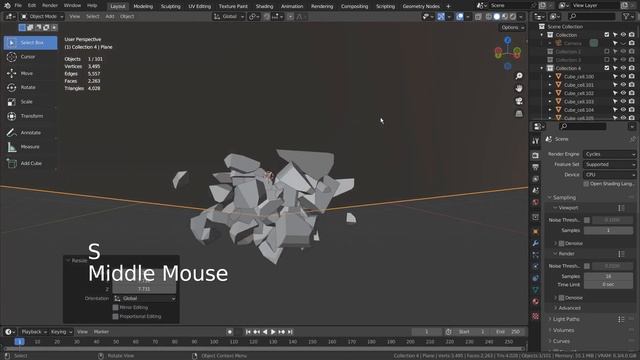Open the View Layer properties tab
This screenshot has height=360, width=640.
point(536,179)
